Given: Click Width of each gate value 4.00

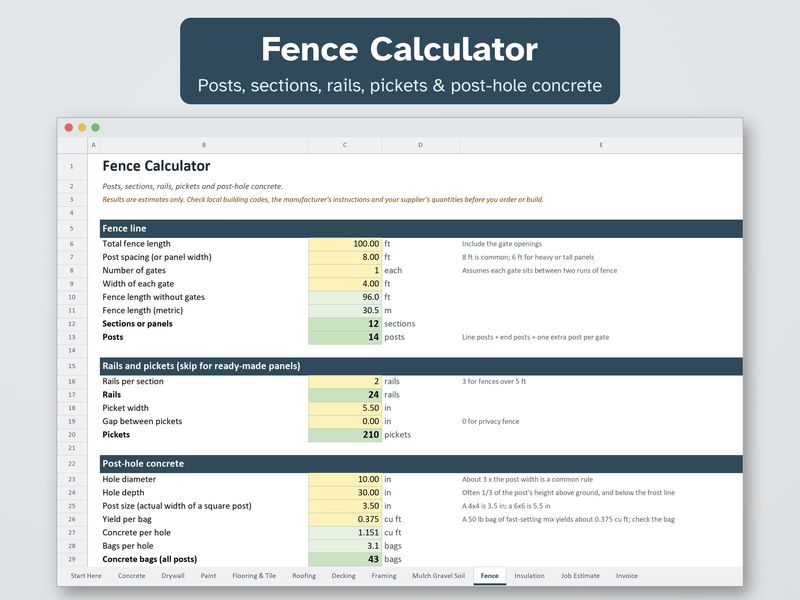Looking at the screenshot, I should 345,284.
